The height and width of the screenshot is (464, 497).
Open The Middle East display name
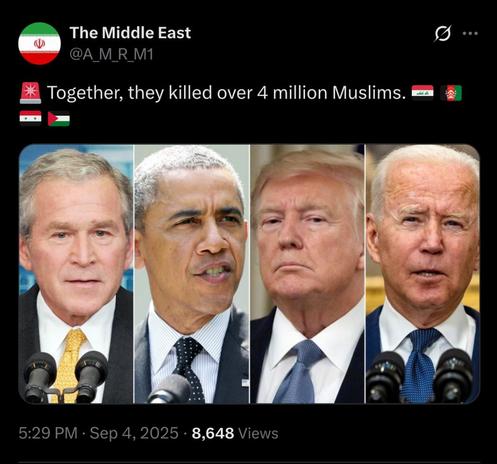pos(130,33)
